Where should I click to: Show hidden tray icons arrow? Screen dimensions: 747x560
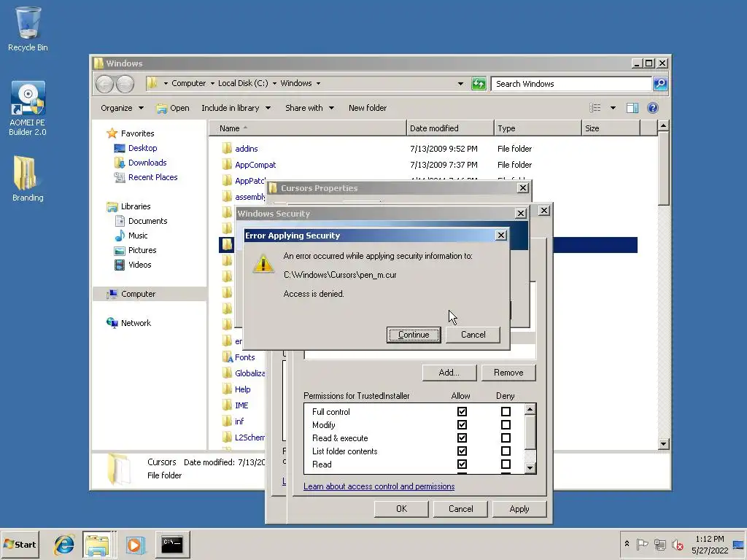[x=627, y=544]
